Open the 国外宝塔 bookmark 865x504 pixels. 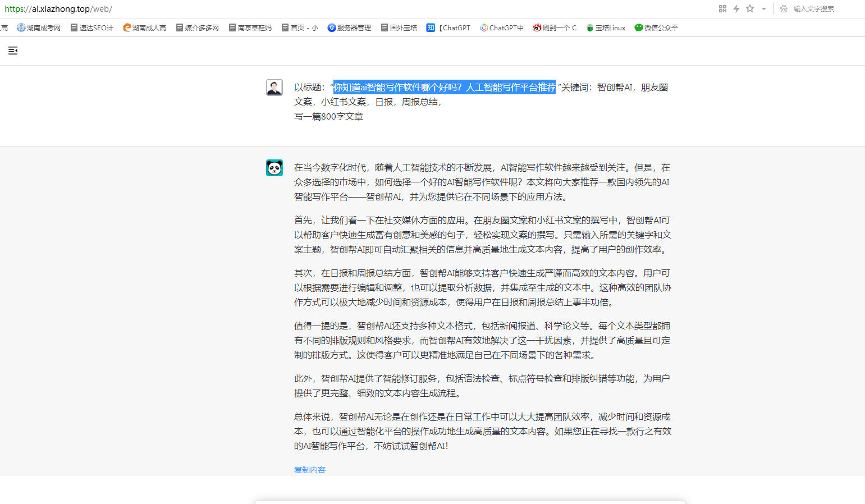[399, 28]
